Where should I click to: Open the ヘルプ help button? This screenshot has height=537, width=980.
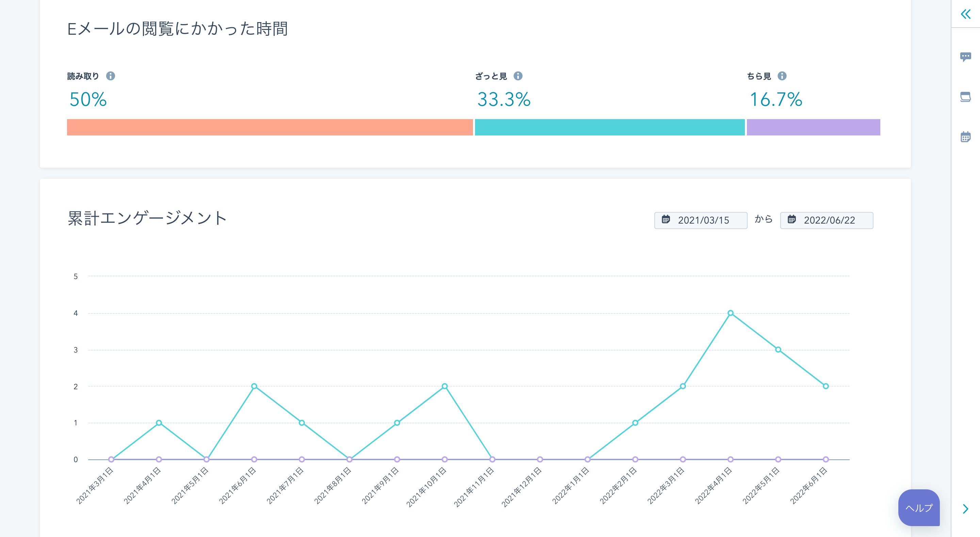[919, 508]
